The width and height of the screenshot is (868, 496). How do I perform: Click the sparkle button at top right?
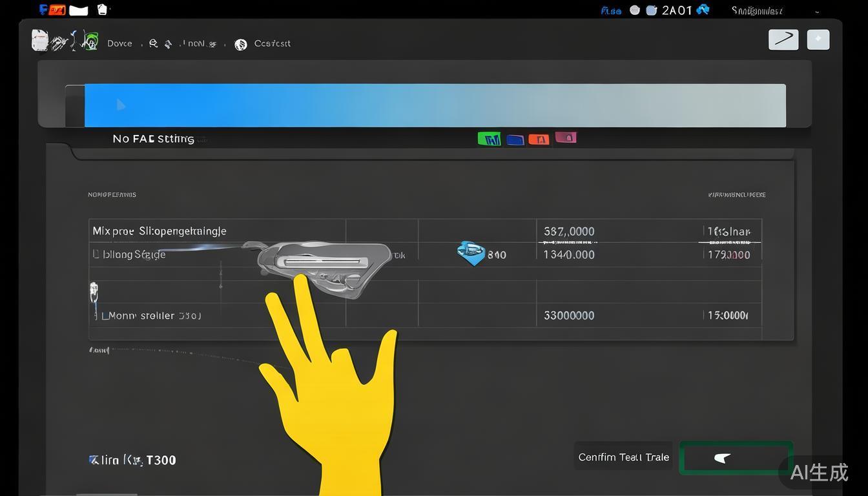[818, 39]
